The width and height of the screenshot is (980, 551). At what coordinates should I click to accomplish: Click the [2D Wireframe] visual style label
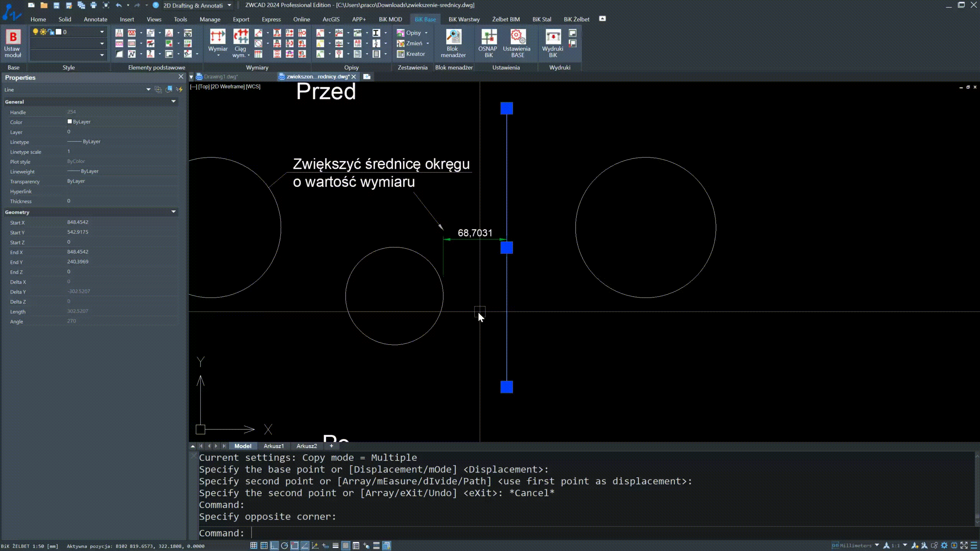[x=227, y=86]
